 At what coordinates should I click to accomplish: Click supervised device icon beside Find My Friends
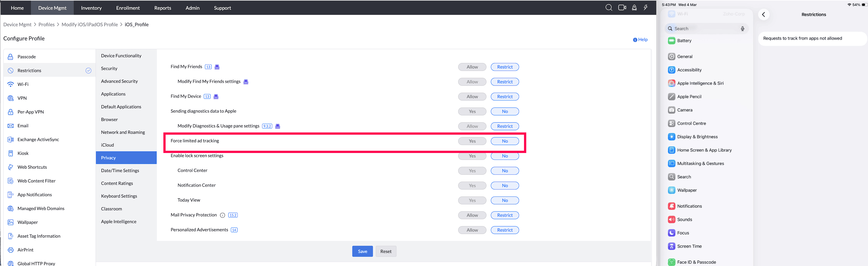[x=217, y=67]
